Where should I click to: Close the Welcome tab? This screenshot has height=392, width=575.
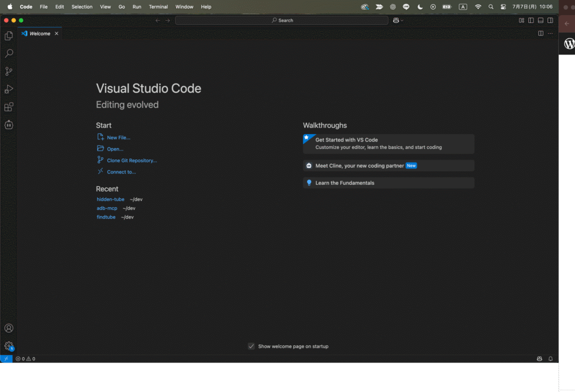57,33
